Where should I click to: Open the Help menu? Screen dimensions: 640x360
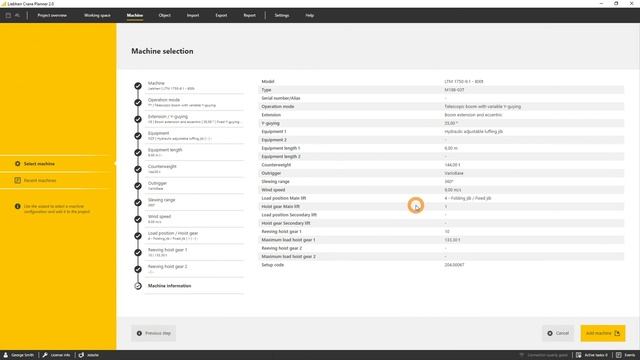(x=309, y=16)
